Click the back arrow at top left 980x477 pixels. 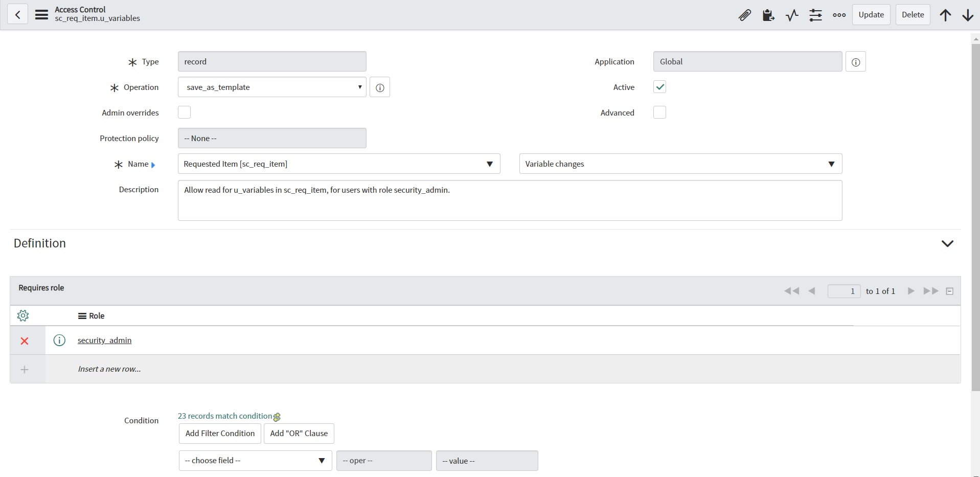(x=17, y=14)
